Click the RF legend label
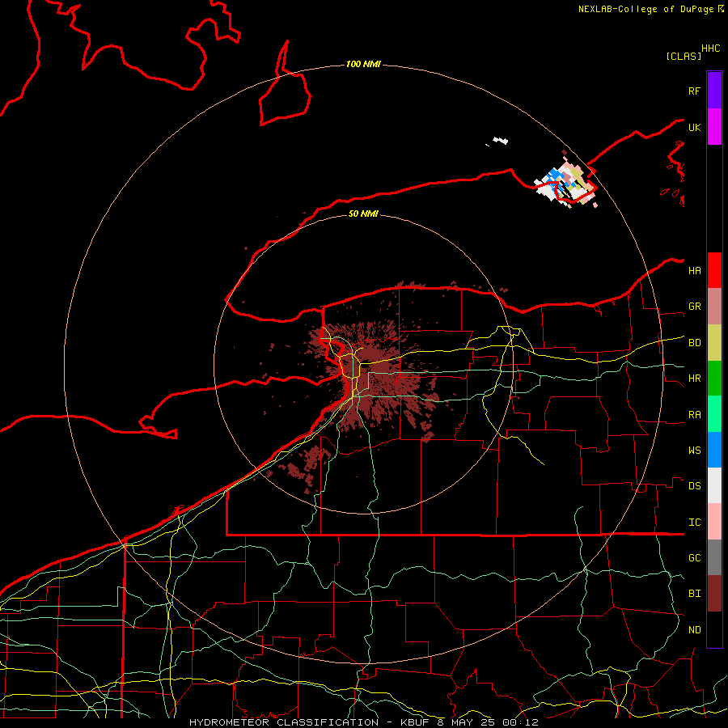 pos(694,91)
